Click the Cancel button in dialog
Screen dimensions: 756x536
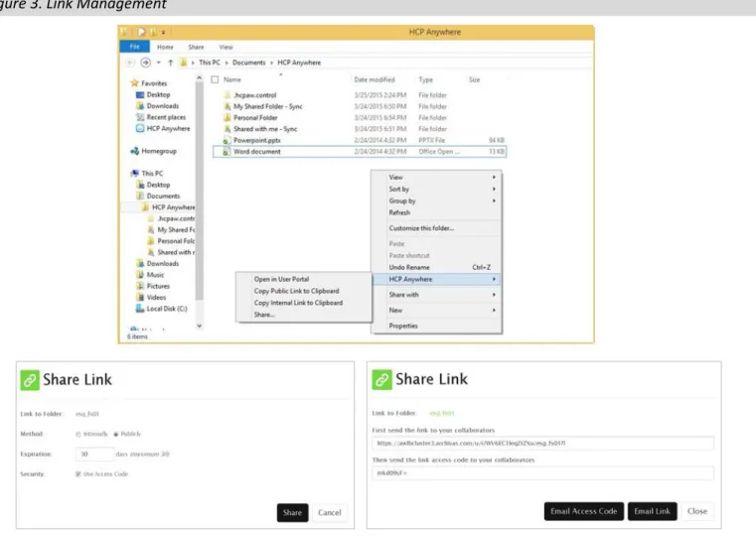(329, 513)
